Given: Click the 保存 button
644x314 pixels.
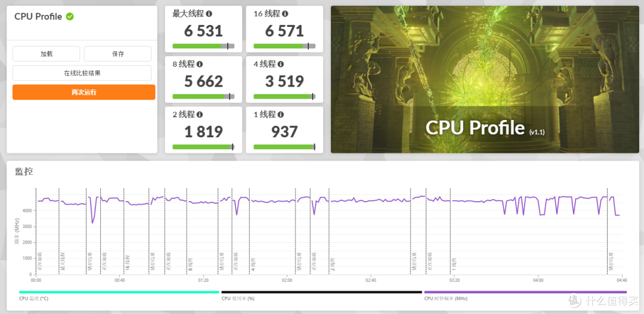Looking at the screenshot, I should tap(118, 54).
